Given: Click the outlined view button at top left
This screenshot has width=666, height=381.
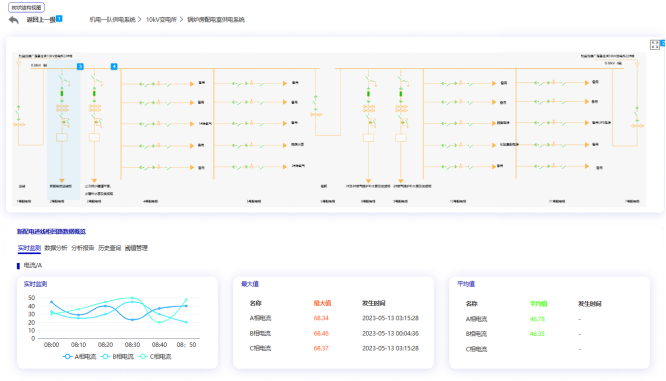Looking at the screenshot, I should click(26, 7).
